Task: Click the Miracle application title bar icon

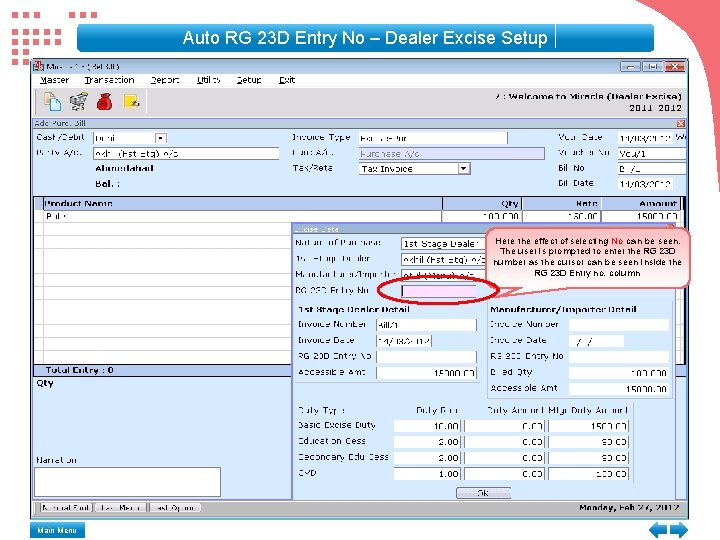Action: [39, 66]
